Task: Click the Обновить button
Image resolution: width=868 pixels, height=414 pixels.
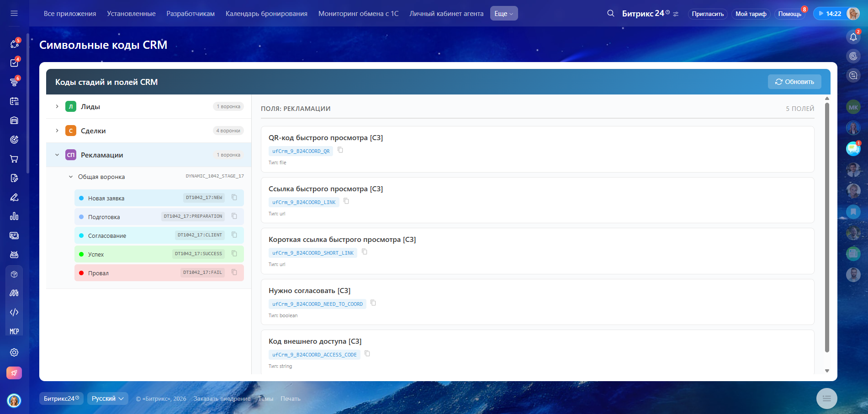Action: [x=794, y=82]
